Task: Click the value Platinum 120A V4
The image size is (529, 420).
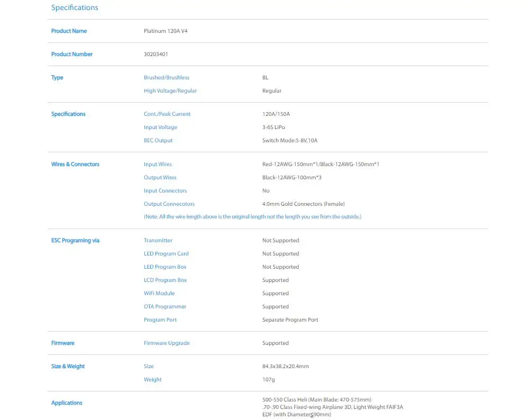Action: tap(166, 31)
